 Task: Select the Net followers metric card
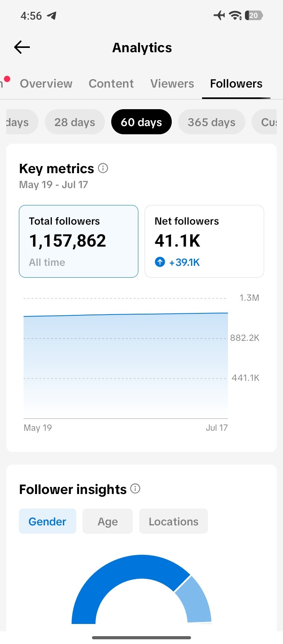tap(204, 241)
